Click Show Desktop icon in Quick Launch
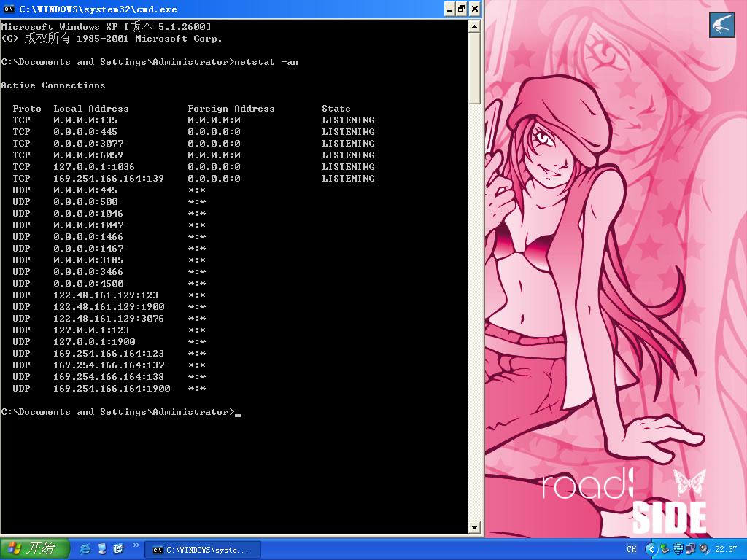Image resolution: width=747 pixels, height=560 pixels. (102, 549)
